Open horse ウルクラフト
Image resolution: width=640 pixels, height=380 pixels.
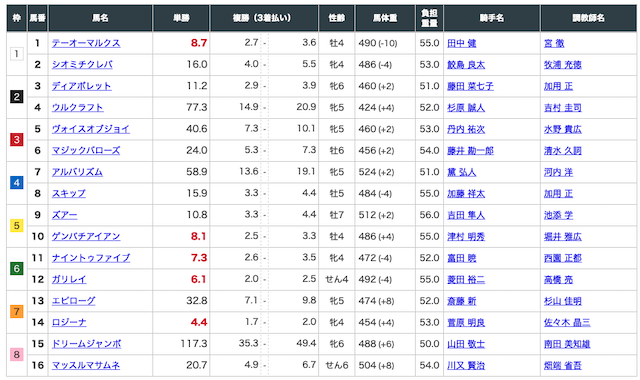pos(78,107)
